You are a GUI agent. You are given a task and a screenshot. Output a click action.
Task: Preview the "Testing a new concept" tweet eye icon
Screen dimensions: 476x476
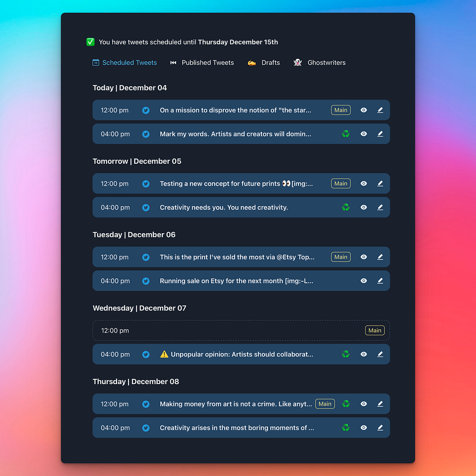click(x=364, y=183)
